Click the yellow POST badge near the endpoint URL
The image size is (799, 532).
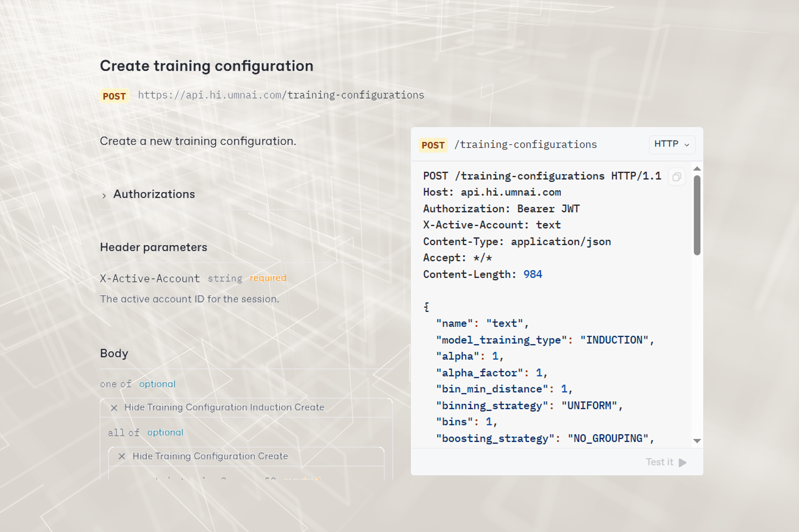point(114,96)
